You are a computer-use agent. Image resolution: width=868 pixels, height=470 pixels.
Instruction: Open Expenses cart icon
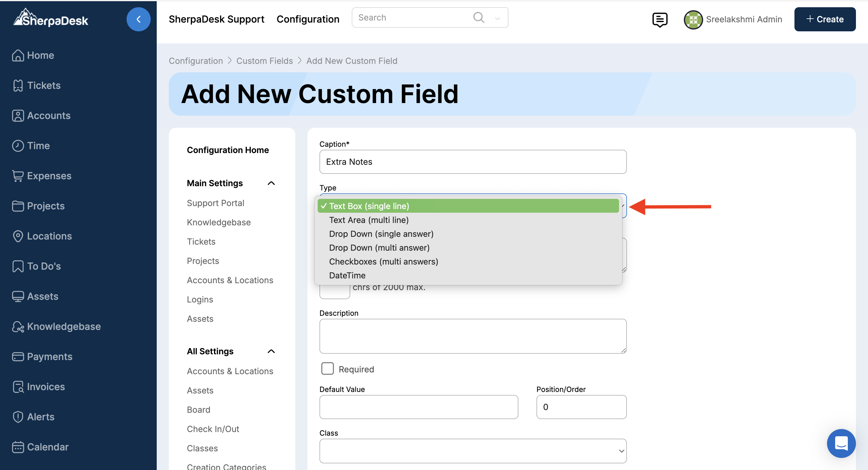click(x=17, y=176)
